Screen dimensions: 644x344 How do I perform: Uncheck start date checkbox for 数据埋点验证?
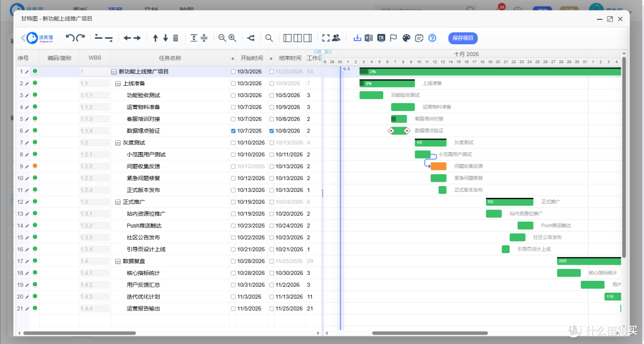(x=233, y=131)
